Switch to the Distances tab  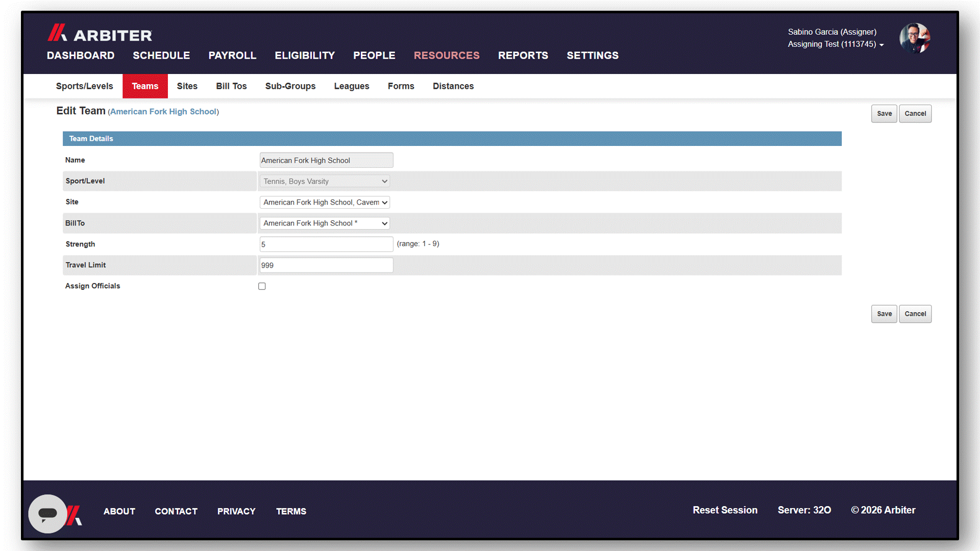point(453,86)
